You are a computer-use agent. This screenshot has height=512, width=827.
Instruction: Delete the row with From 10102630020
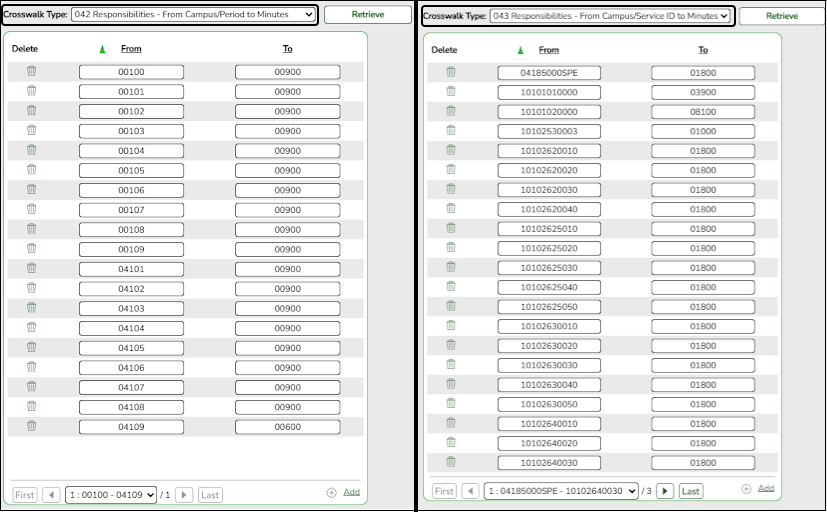(x=451, y=345)
